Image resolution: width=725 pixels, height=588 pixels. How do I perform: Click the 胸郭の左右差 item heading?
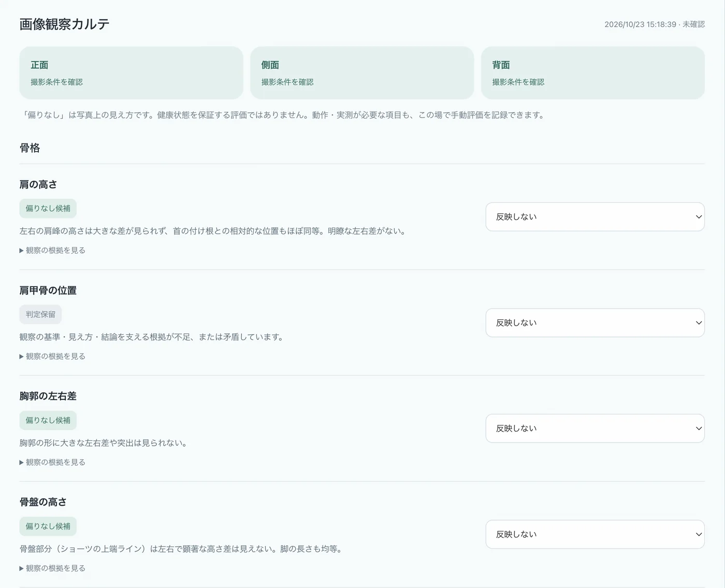click(48, 396)
